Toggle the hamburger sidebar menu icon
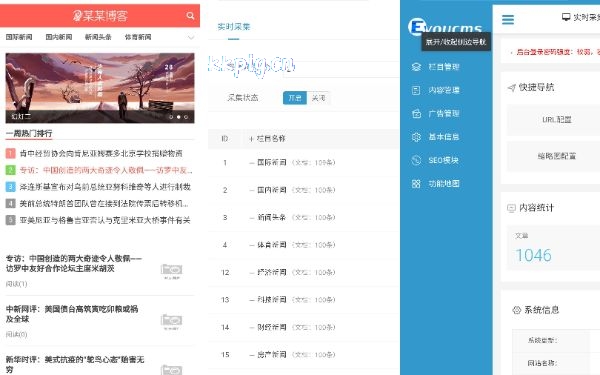The image size is (600, 375). [508, 19]
